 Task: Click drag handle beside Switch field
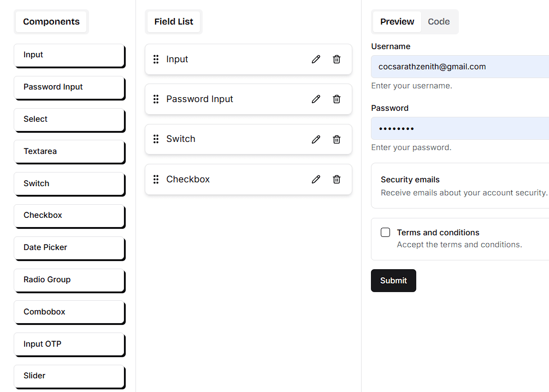coord(156,139)
